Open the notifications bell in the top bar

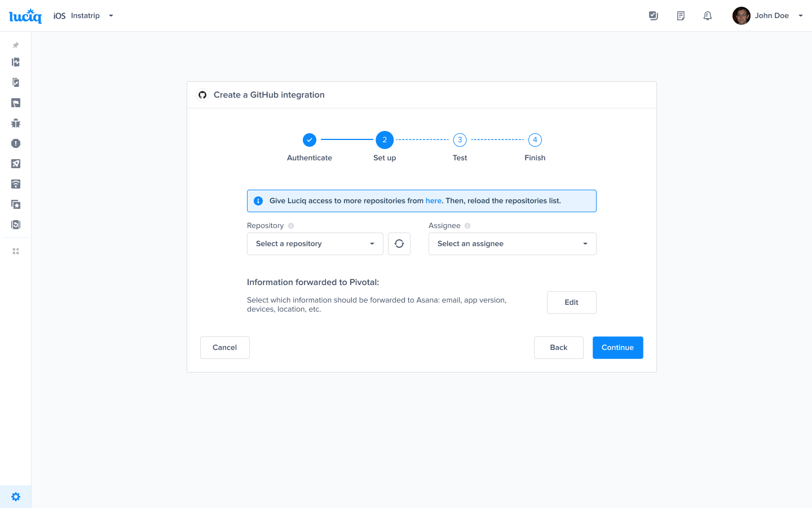click(707, 15)
